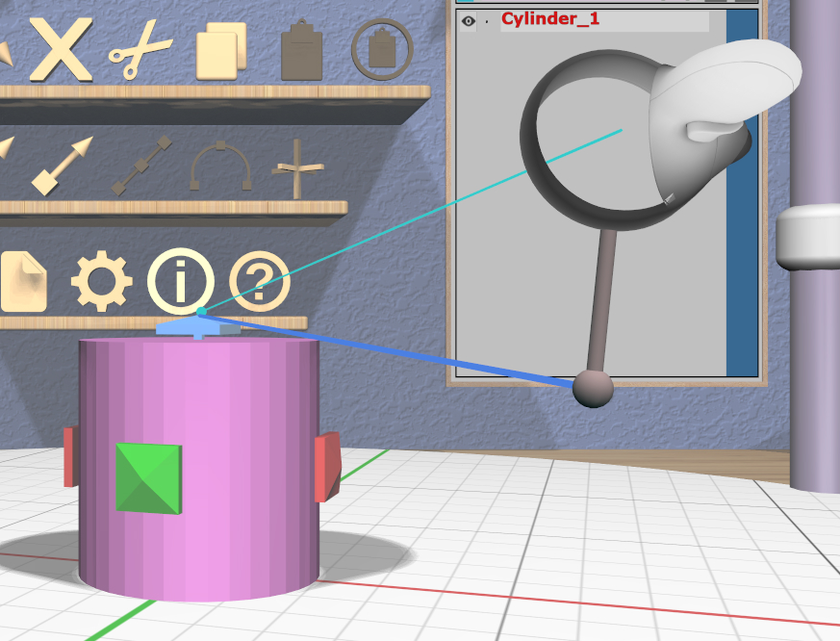Screen dimensions: 840x641
Task: Click the left red handle on cylinder
Action: [x=69, y=456]
